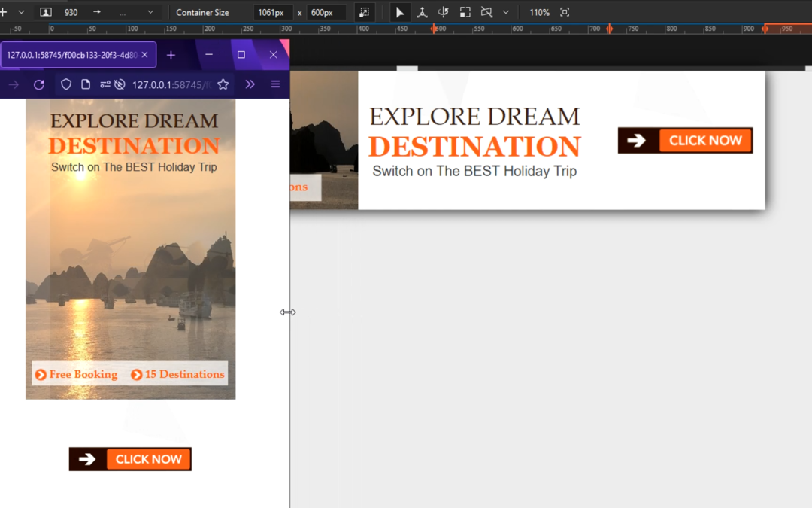Open the orientation dropdown beside the width value
Screen dimensions: 812x508
[x=150, y=11]
